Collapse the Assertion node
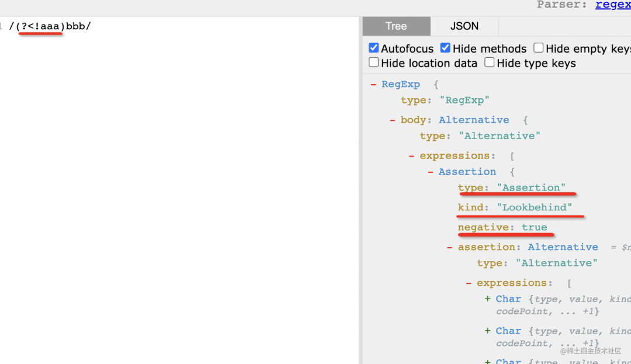 (430, 172)
